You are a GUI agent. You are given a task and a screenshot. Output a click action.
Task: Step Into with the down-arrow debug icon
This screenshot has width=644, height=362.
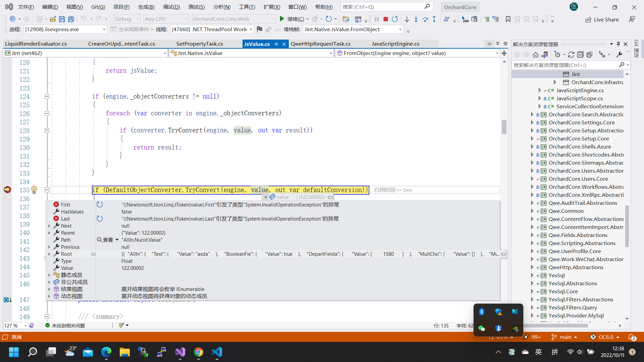click(416, 19)
